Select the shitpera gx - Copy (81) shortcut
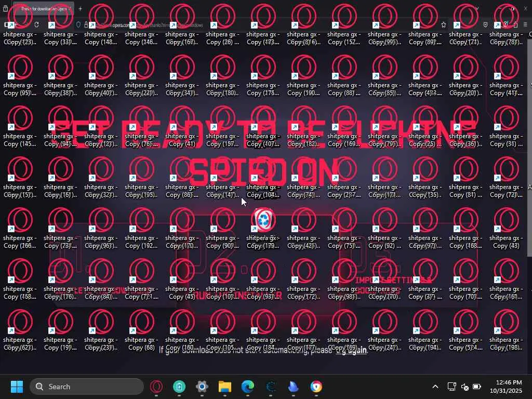The width and height of the screenshot is (532, 399). 465,177
